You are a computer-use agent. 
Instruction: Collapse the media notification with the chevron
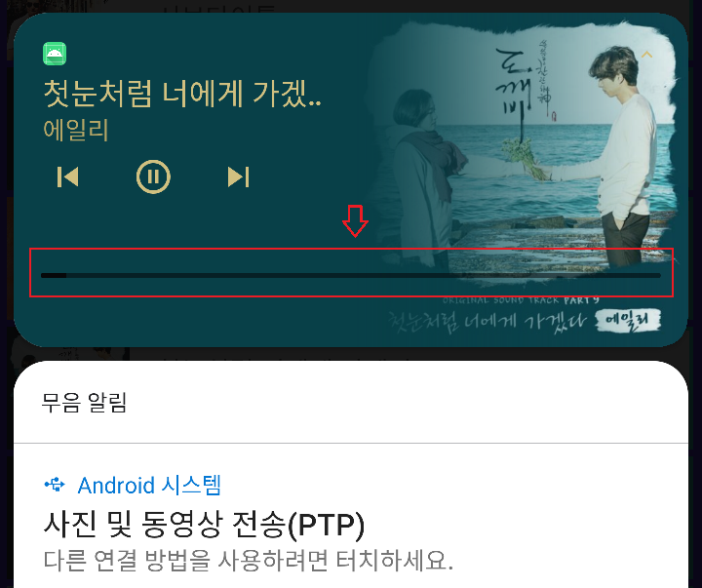647,55
